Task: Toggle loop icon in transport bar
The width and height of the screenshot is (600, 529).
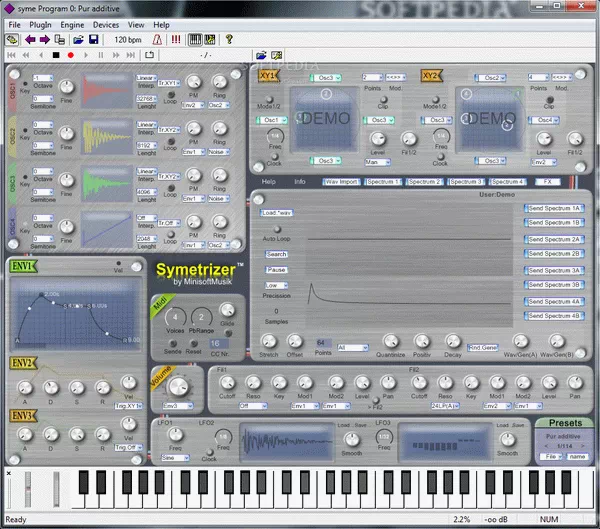Action: (x=150, y=55)
